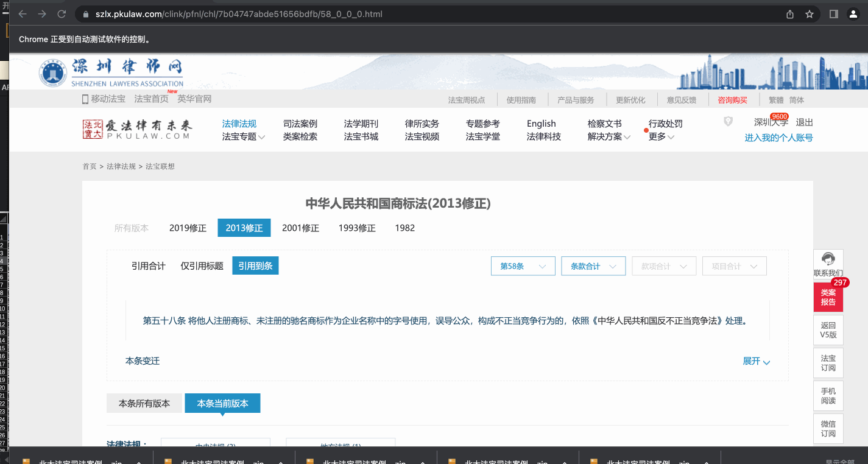
Task: Select 仅引用标题 citation filter
Action: [202, 266]
